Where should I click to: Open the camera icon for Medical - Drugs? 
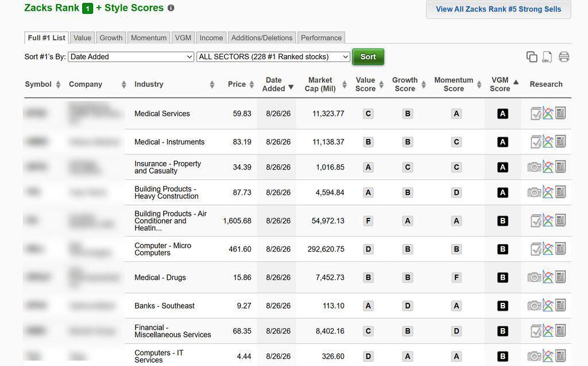[x=534, y=278]
